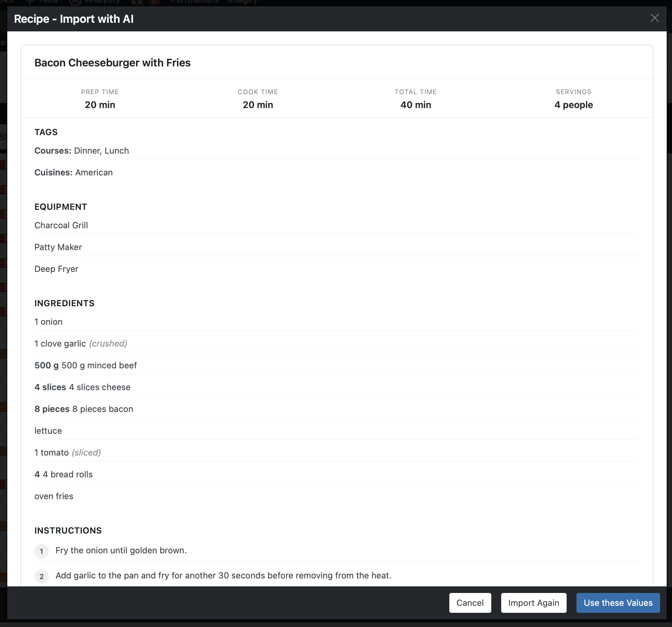This screenshot has height=627, width=672.
Task: Click step 1 number badge
Action: tap(42, 551)
